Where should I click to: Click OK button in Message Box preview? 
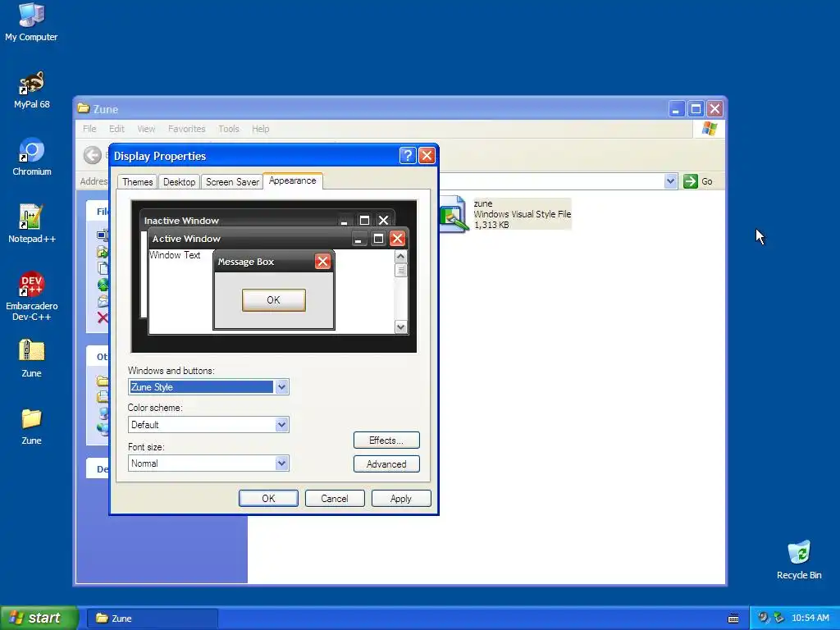tap(274, 300)
